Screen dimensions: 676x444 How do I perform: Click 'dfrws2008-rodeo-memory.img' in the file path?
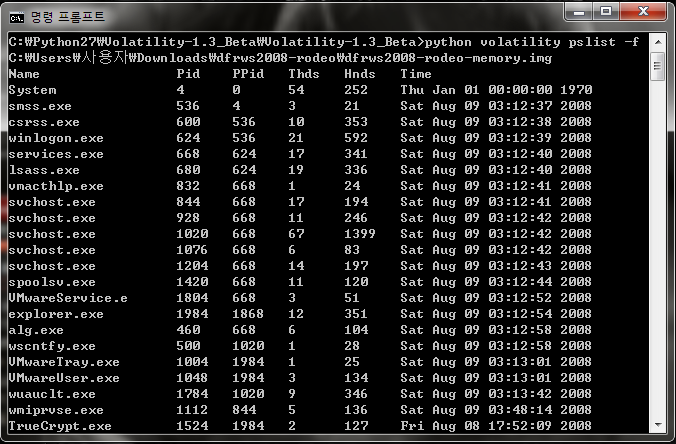449,58
